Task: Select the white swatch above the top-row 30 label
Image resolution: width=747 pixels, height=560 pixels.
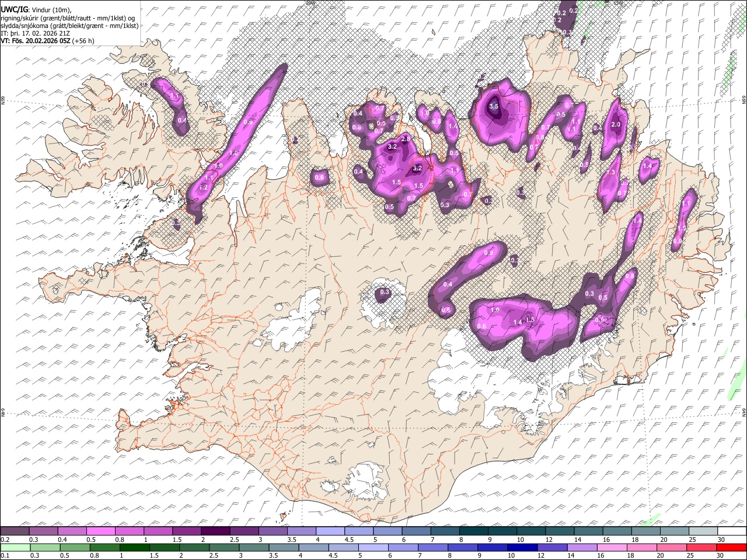Action: 731,531
